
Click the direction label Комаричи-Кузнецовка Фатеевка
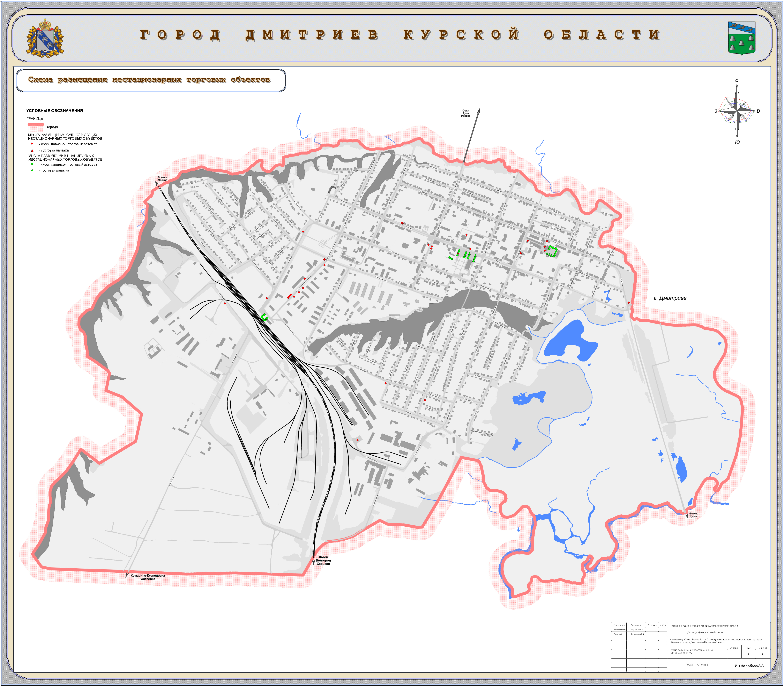pos(148,577)
